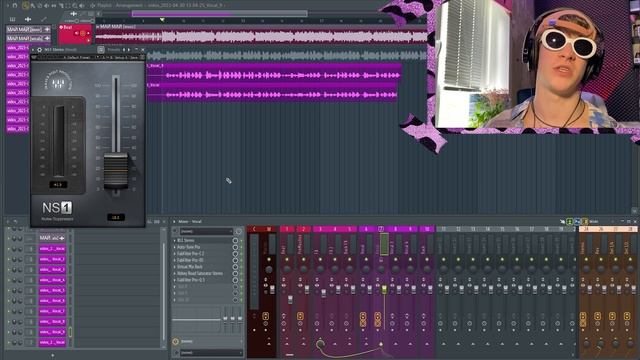Image resolution: width=640 pixels, height=360 pixels.
Task: Select mixer insert 3 header
Action: pos(320,229)
